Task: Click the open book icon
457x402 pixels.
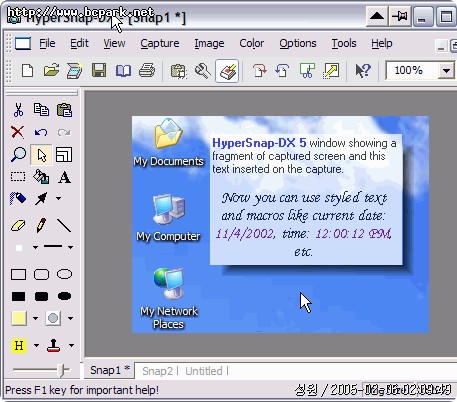Action: coord(123,71)
